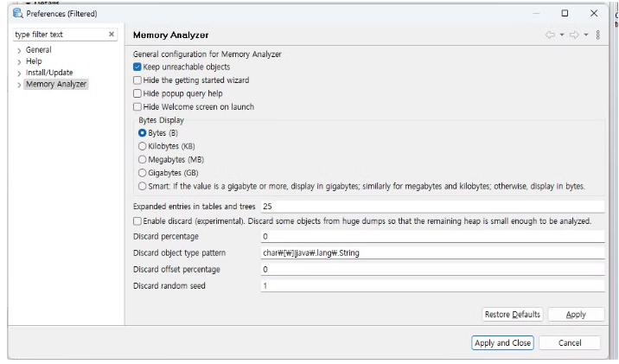This screenshot has height=364, width=619.
Task: Click the Discard percentage field
Action: pos(432,237)
